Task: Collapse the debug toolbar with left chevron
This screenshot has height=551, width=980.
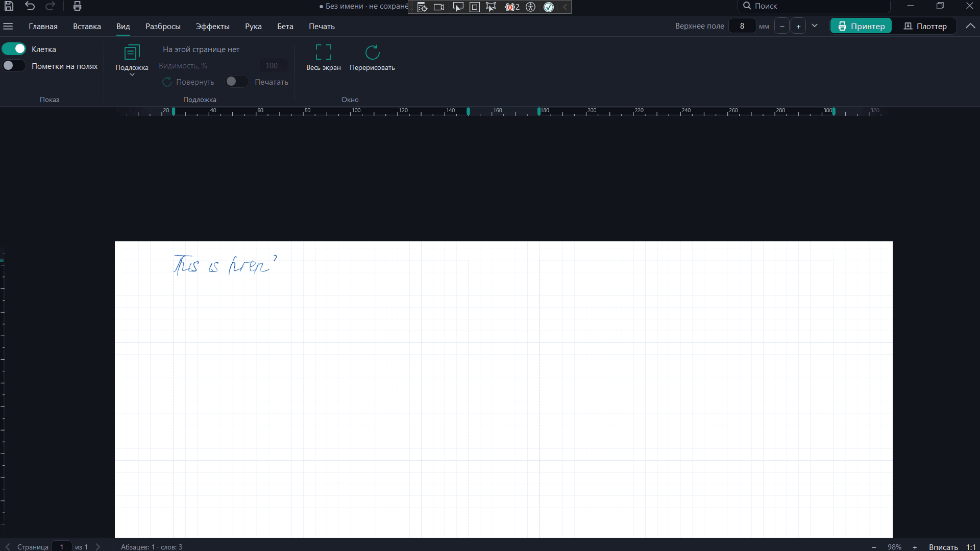Action: coord(565,7)
